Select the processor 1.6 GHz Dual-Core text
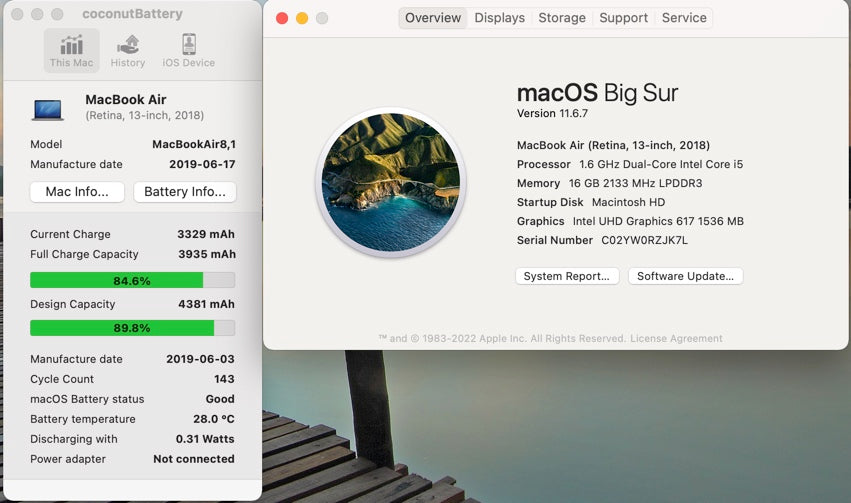851x503 pixels. coord(661,164)
